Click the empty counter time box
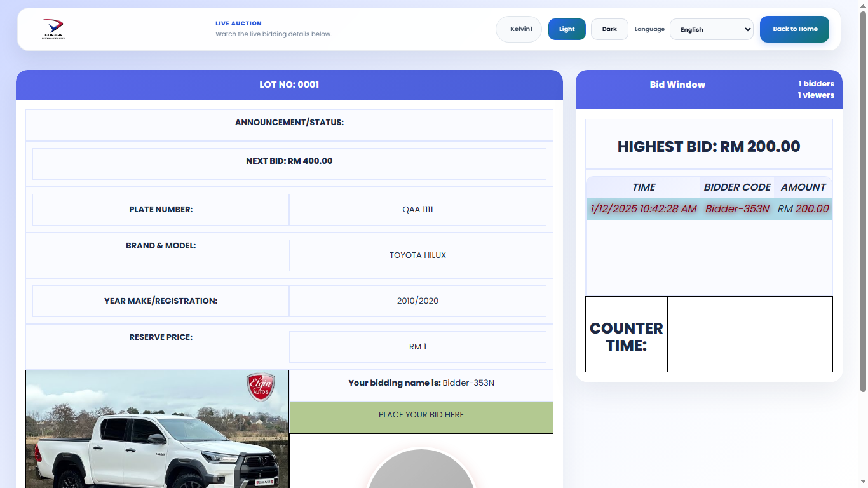 pos(750,334)
